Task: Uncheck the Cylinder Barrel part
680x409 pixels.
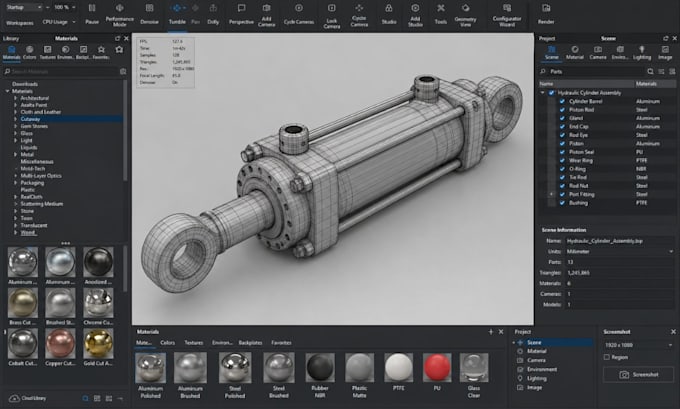Action: 562,101
